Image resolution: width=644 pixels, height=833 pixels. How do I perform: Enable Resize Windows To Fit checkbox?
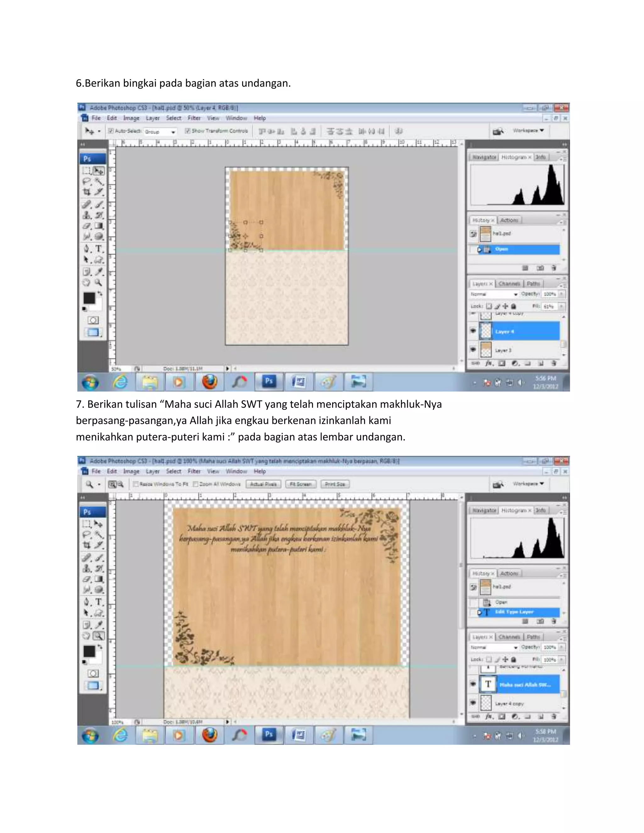(x=136, y=484)
